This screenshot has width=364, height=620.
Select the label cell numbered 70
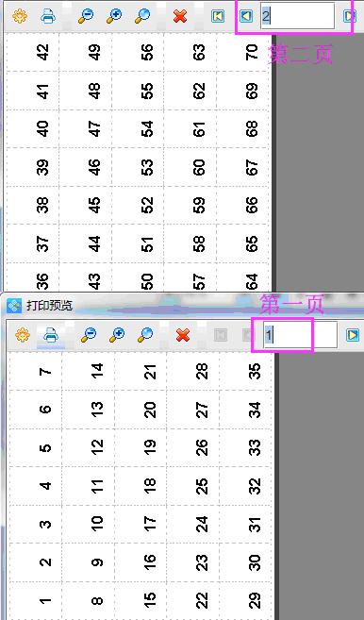(242, 52)
